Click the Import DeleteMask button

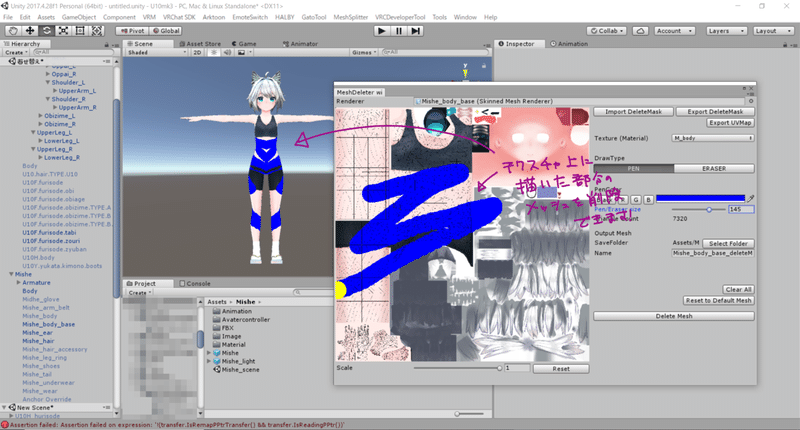634,112
